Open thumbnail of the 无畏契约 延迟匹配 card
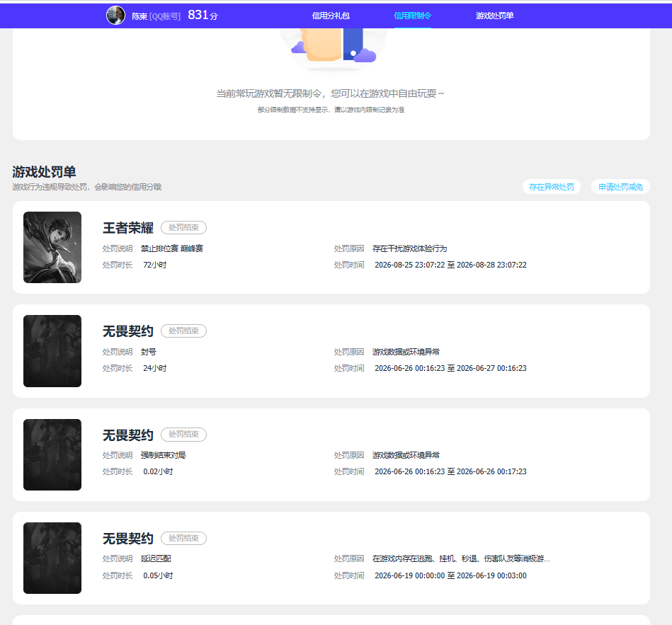This screenshot has width=672, height=625. [52, 558]
